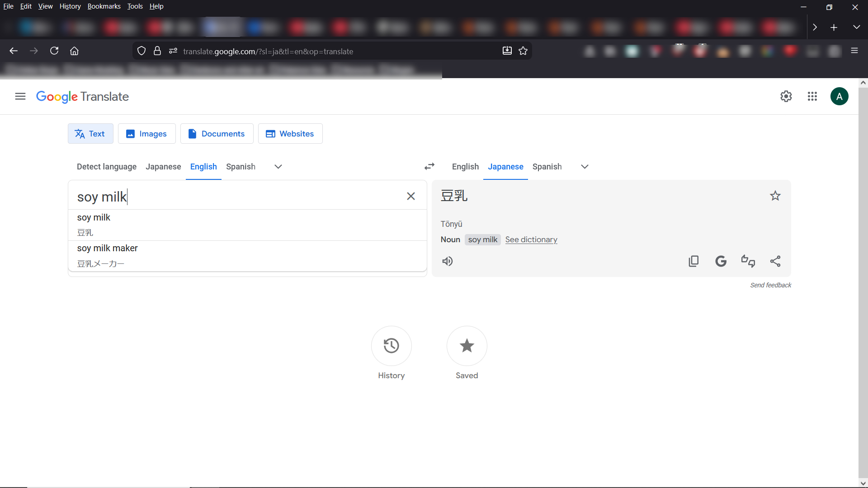
Task: Expand target language list chevron
Action: coord(585,167)
